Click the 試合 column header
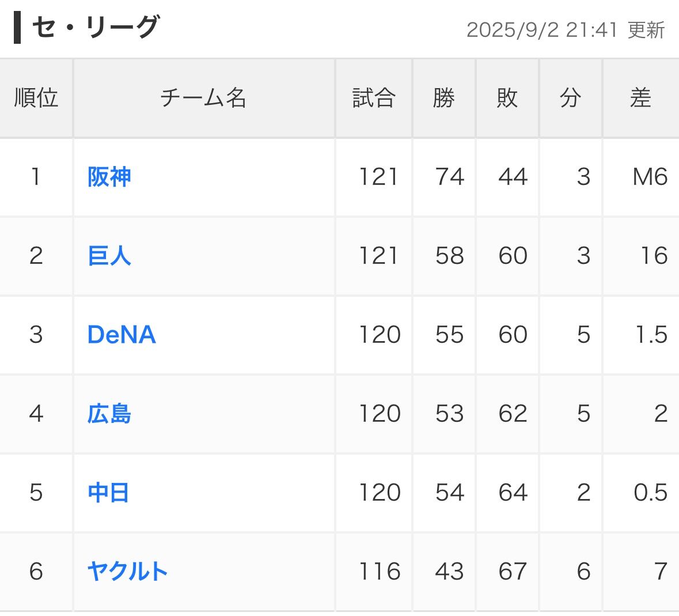This screenshot has height=616, width=679. coord(374,98)
